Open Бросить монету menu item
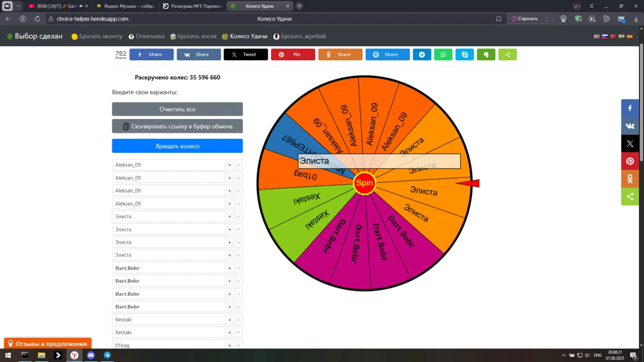Image resolution: width=644 pixels, height=362 pixels. tap(97, 36)
